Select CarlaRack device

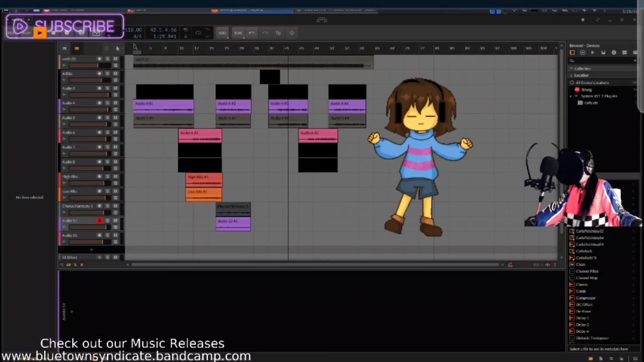coord(584,251)
